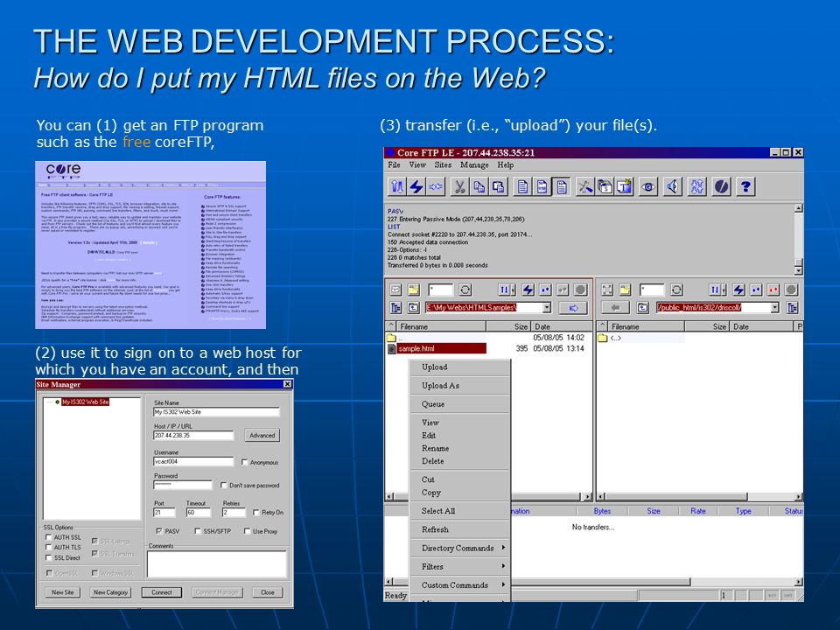This screenshot has height=630, width=840.
Task: Click the template T toolbar icon
Action: [624, 186]
